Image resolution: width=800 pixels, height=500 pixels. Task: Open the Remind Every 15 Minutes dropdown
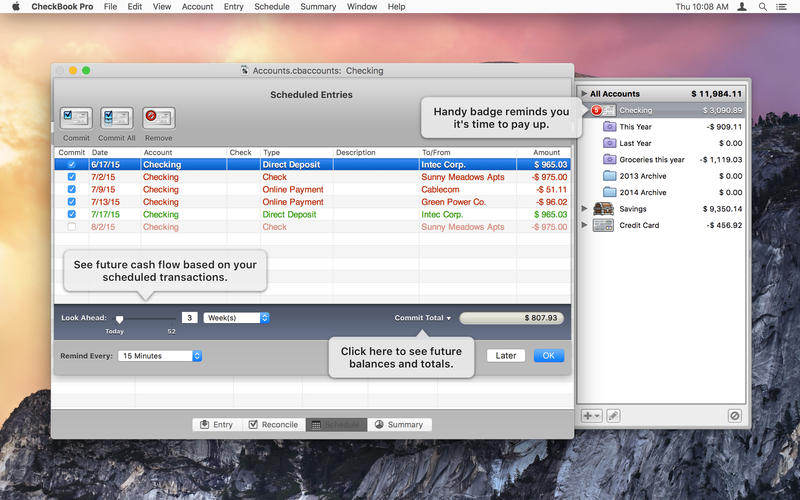pos(160,355)
